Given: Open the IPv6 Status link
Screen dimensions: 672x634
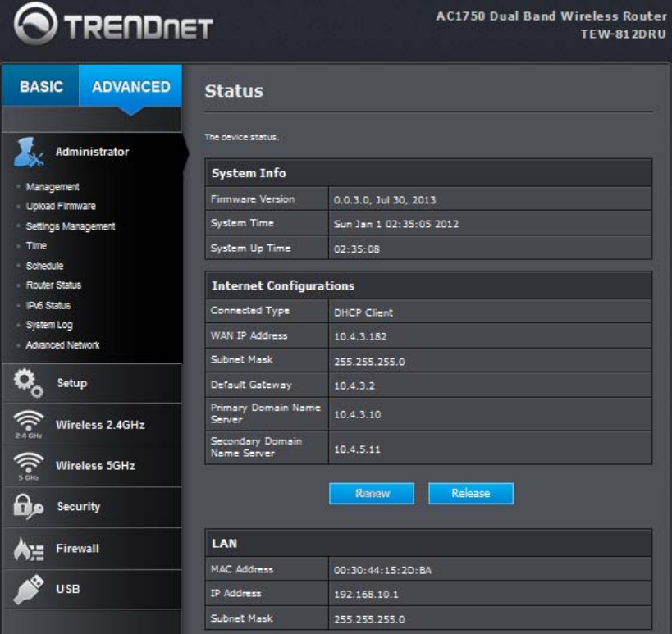Looking at the screenshot, I should [x=48, y=305].
